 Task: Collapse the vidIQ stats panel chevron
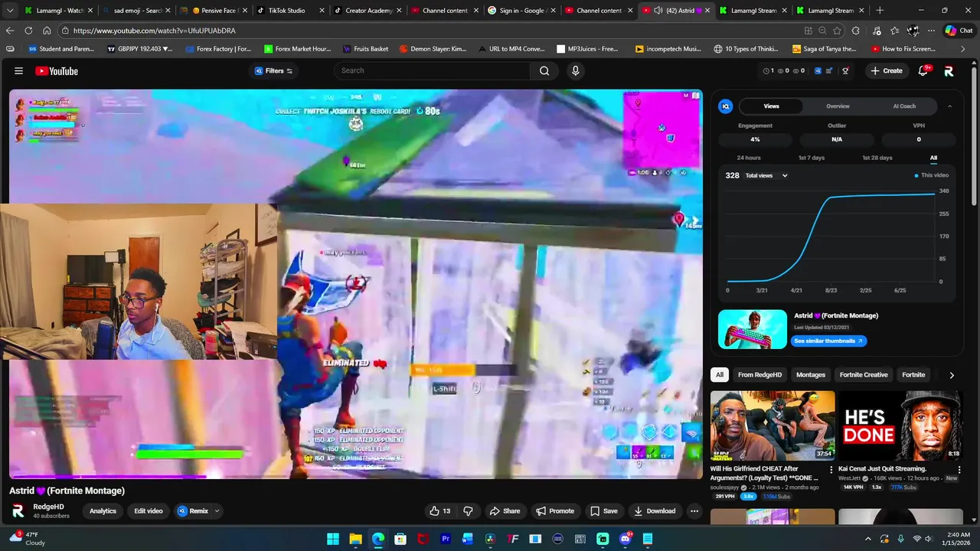point(950,106)
